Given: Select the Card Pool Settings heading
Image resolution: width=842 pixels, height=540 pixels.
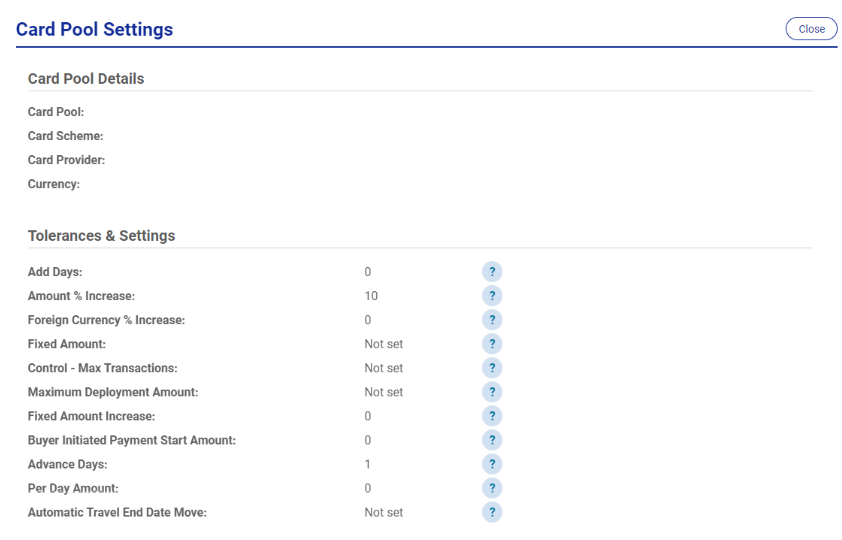Looking at the screenshot, I should pos(95,29).
